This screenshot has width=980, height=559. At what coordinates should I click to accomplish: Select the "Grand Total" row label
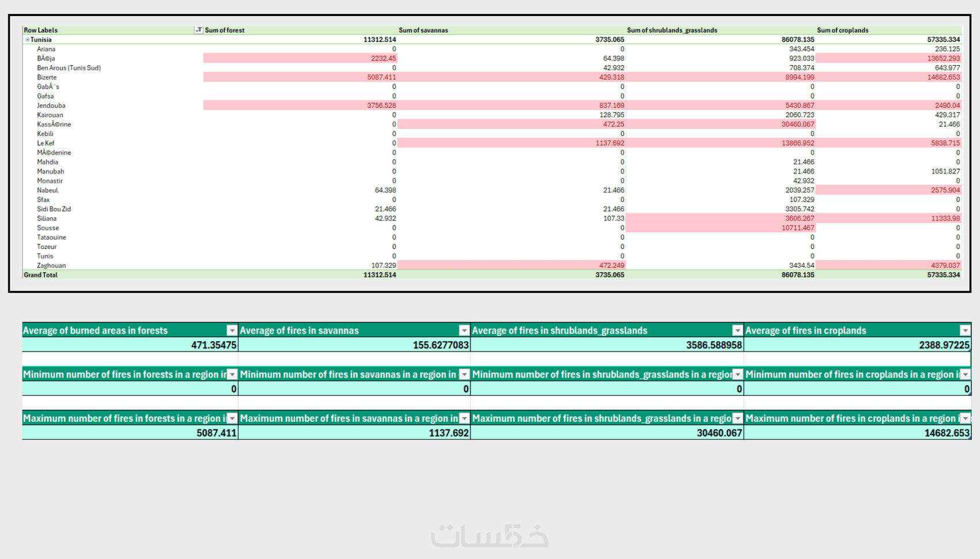[x=40, y=275]
